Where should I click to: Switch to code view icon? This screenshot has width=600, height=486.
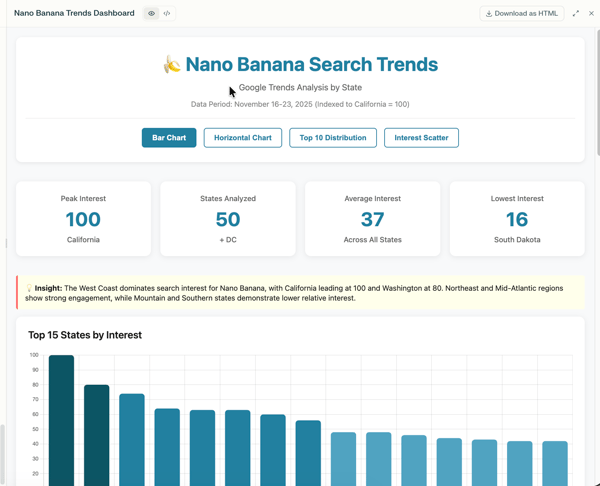pyautogui.click(x=167, y=13)
